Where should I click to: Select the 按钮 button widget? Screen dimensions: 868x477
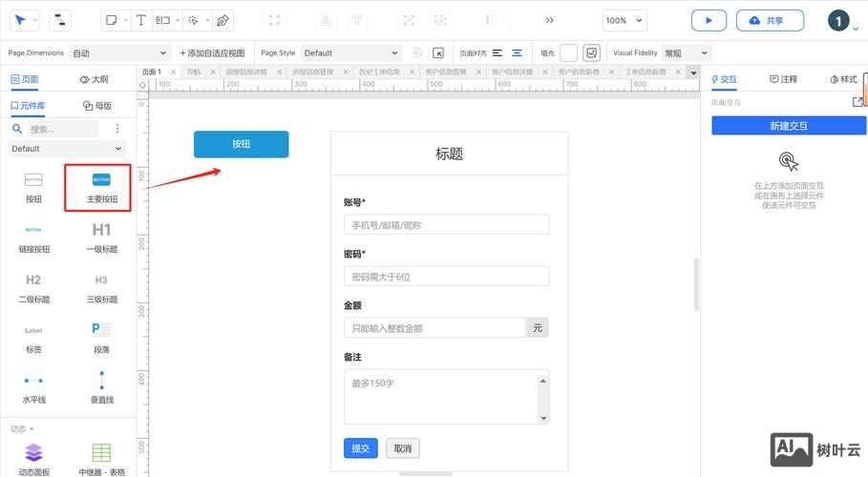coord(33,188)
